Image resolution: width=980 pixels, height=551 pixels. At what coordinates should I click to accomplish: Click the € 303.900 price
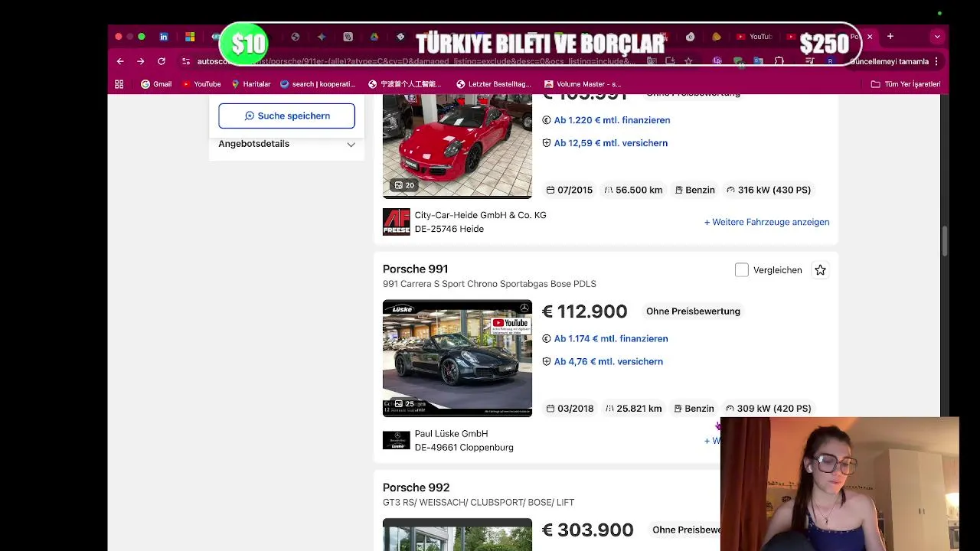[x=587, y=530]
